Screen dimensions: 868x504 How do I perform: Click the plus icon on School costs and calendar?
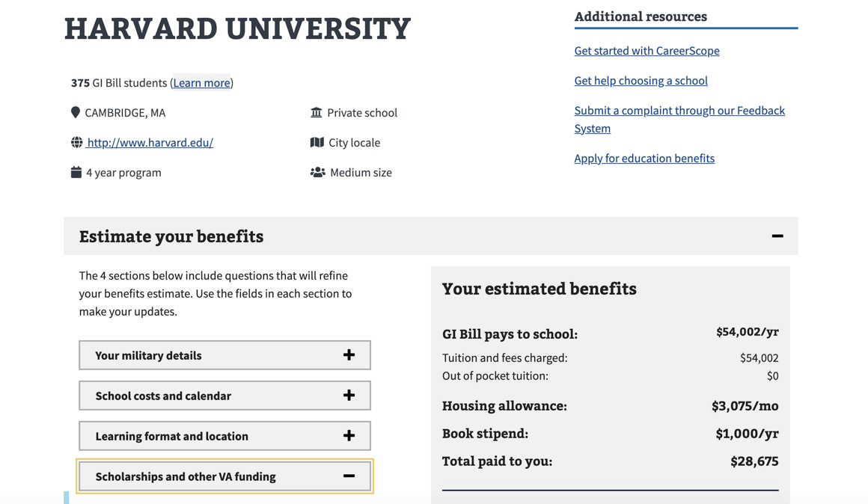[x=349, y=396]
